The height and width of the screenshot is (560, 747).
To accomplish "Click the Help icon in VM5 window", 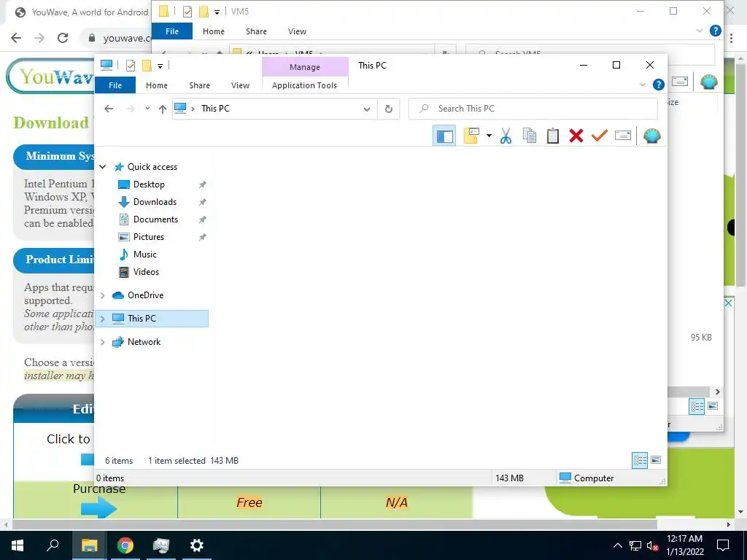I will pyautogui.click(x=715, y=31).
